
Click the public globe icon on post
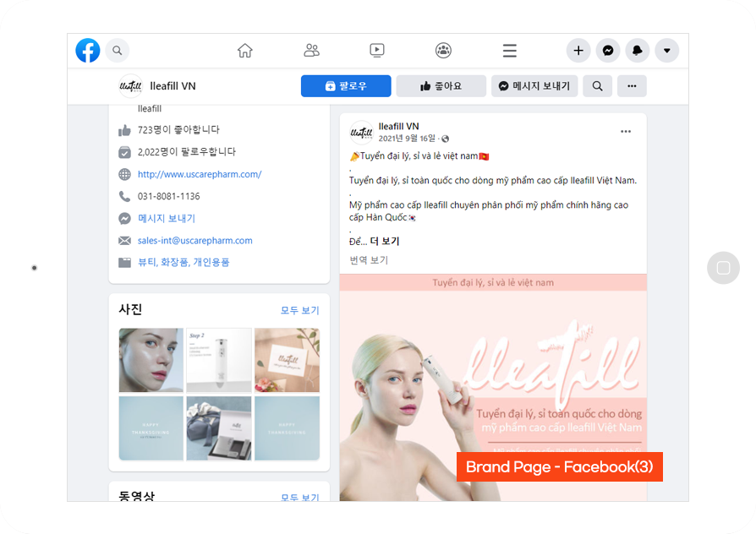point(446,139)
